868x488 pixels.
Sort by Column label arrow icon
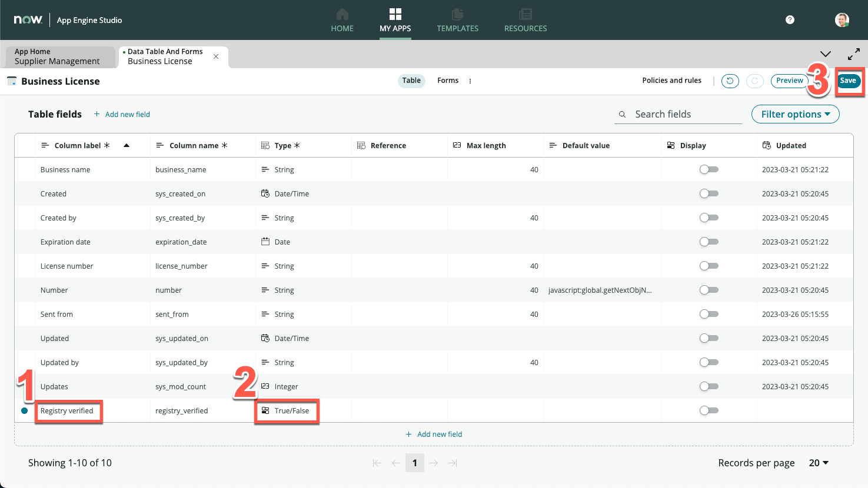point(127,146)
